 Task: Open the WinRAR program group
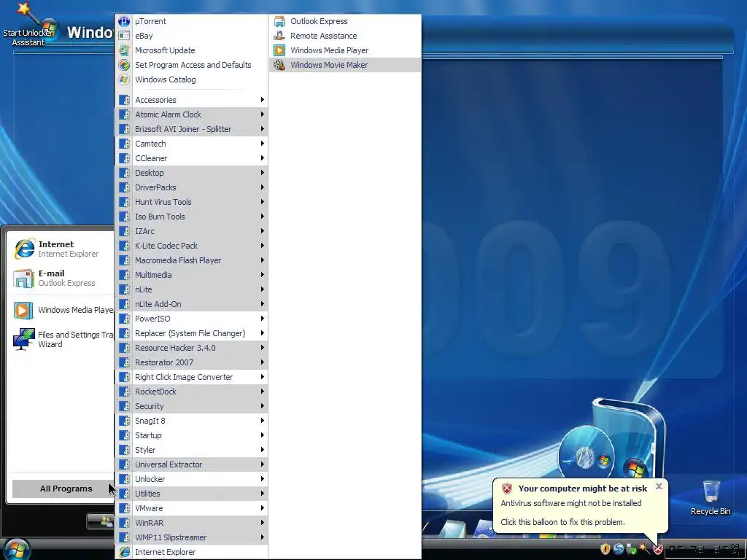coord(191,524)
